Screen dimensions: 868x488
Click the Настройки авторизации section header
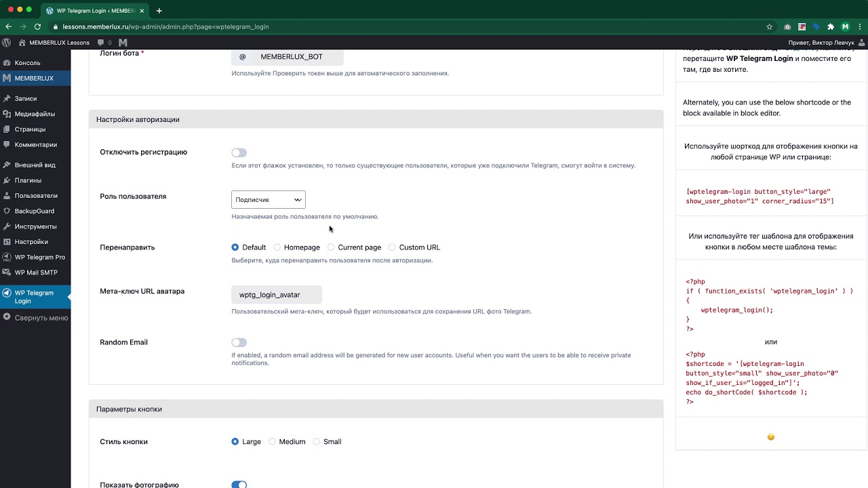(x=376, y=119)
